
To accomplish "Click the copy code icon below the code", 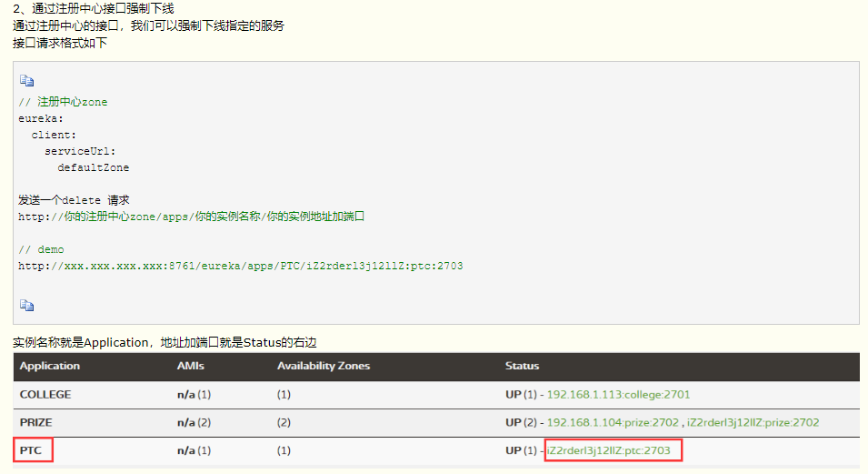I will 26,306.
